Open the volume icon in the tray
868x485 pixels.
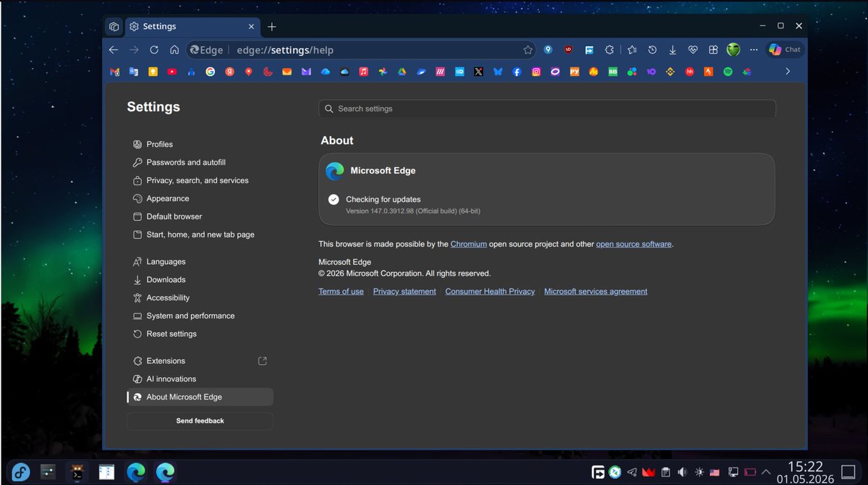[x=682, y=473]
